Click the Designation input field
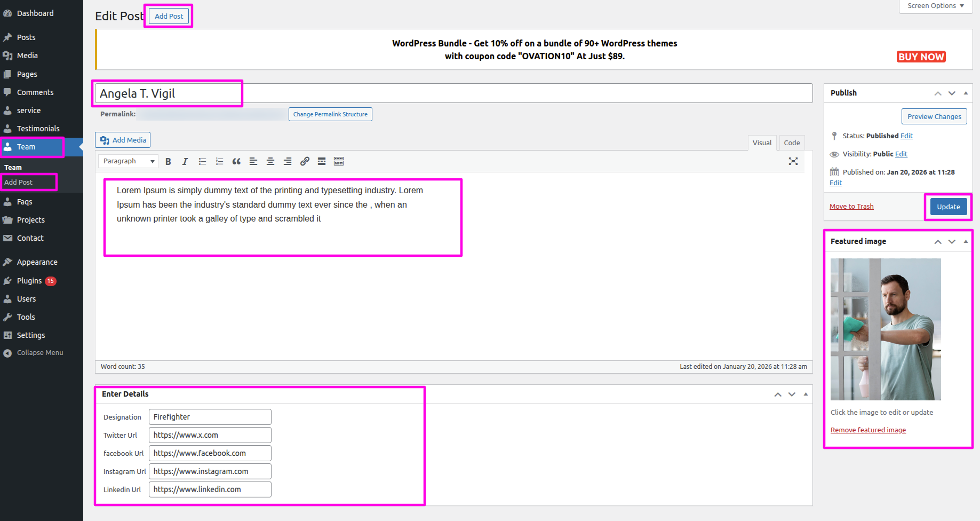This screenshot has width=980, height=521. 210,417
